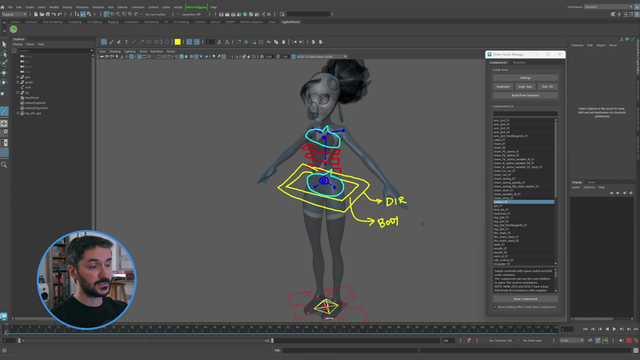Open the Rigging menu set dropdown

tap(14, 14)
